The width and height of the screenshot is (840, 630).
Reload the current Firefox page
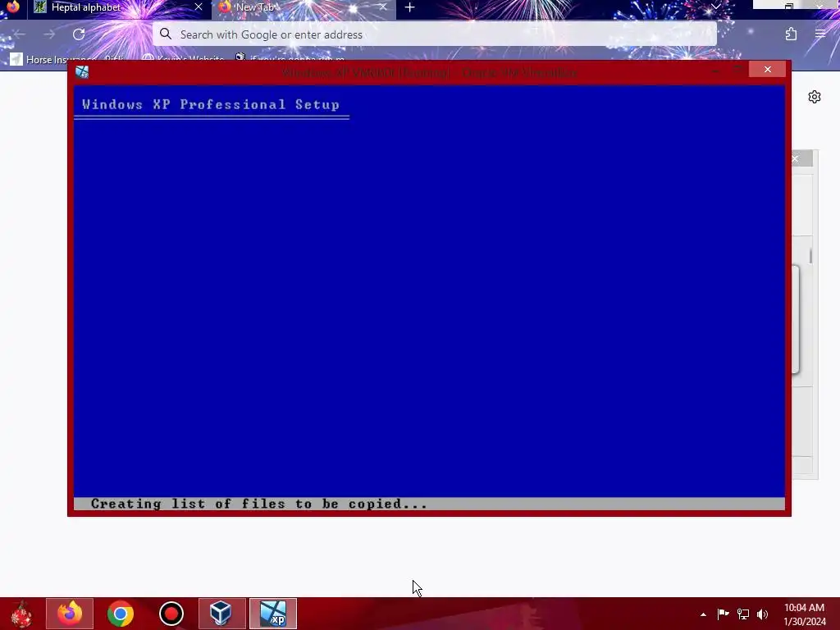[x=79, y=34]
